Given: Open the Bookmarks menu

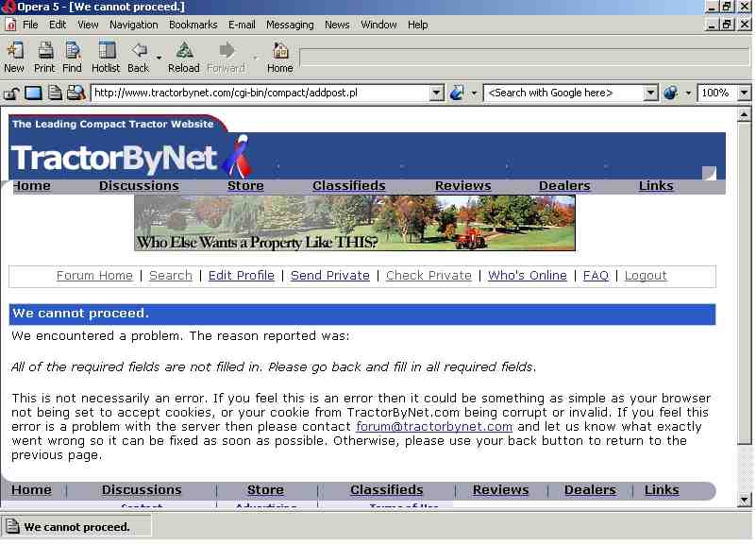Looking at the screenshot, I should [193, 25].
